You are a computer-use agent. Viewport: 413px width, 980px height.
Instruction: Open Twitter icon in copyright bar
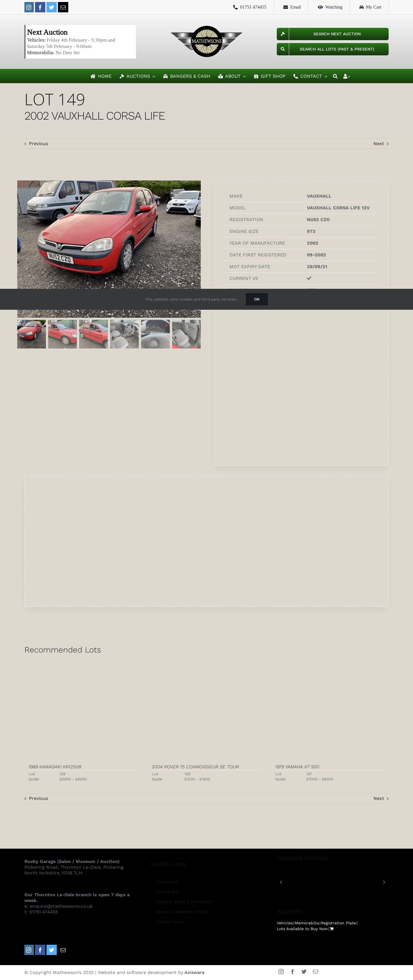point(304,972)
